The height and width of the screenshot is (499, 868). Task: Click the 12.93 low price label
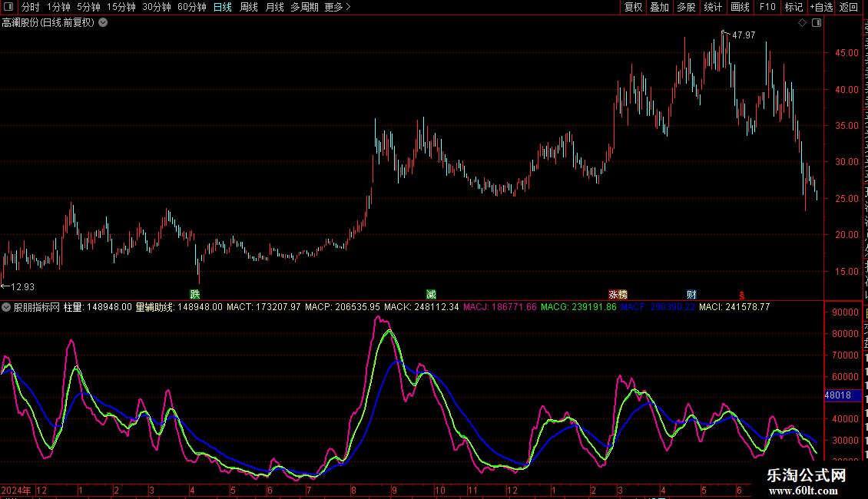click(23, 286)
